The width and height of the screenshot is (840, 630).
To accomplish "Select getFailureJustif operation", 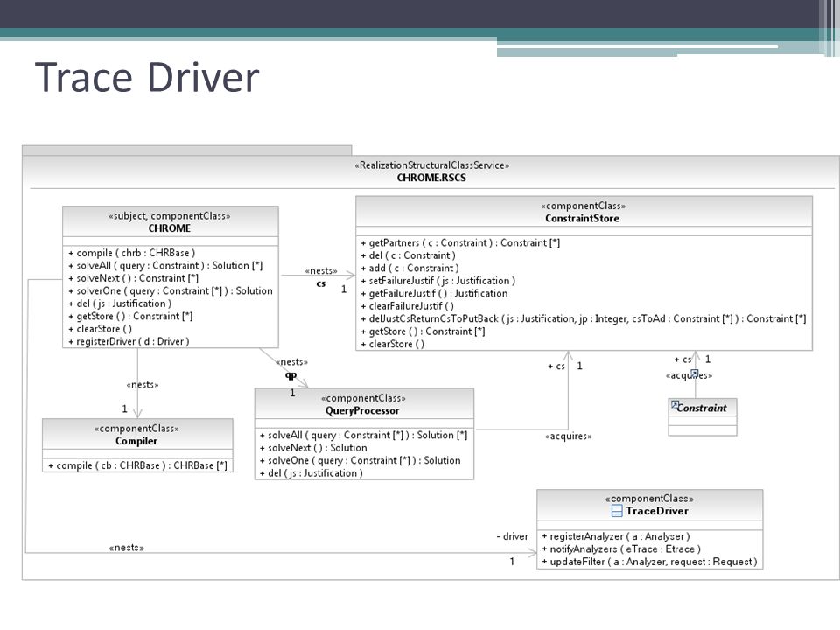I will point(434,294).
